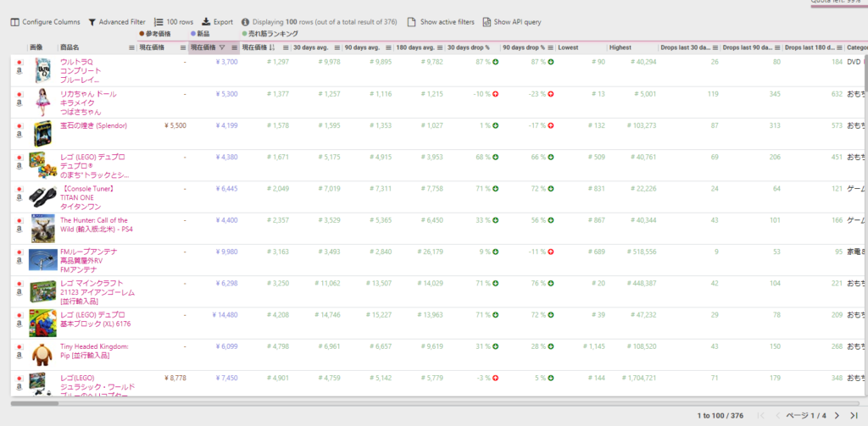Sort by the 30 days drop % header
This screenshot has height=426, width=868.
468,47
